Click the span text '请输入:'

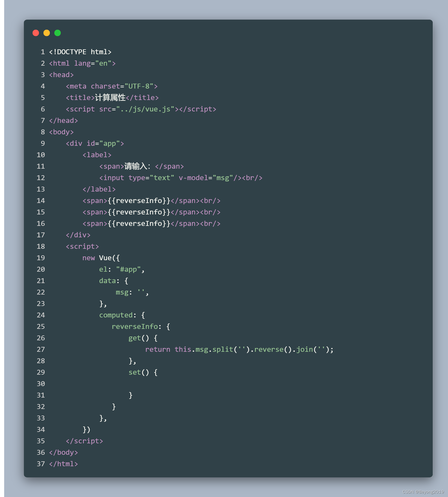point(138,166)
